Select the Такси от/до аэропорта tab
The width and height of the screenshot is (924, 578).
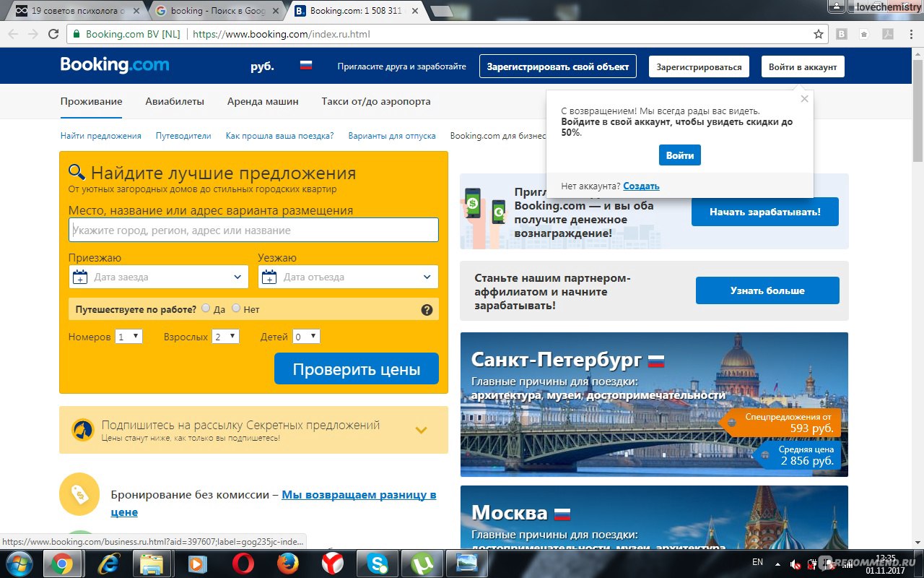point(376,101)
